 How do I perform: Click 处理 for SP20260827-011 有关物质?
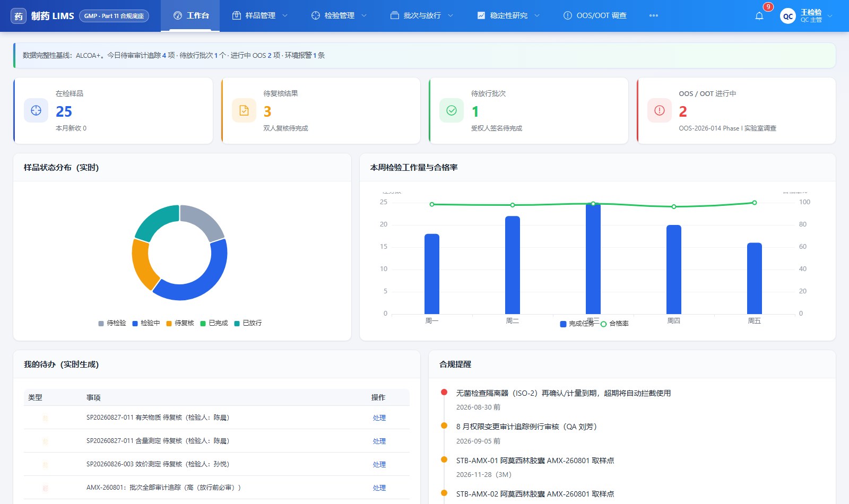coord(379,418)
